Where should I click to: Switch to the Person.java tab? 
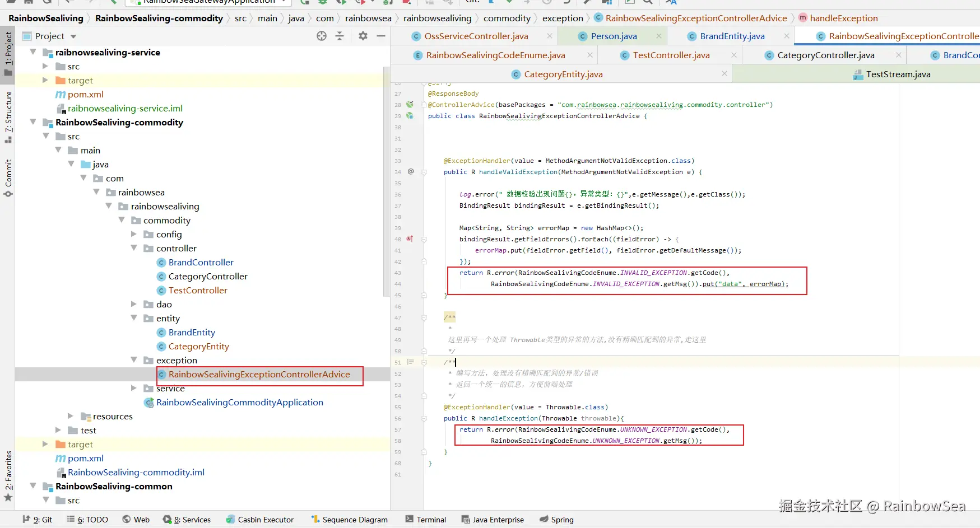[x=614, y=36]
